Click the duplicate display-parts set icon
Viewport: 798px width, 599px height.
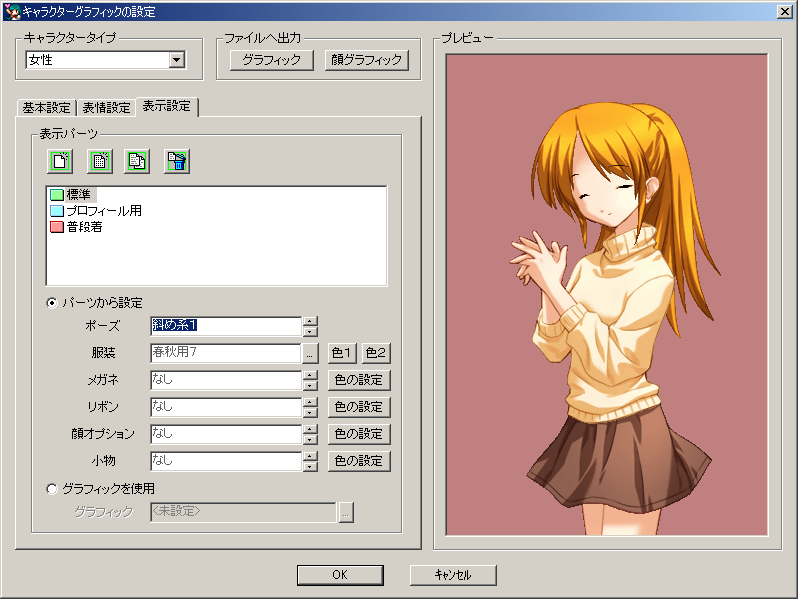point(137,162)
